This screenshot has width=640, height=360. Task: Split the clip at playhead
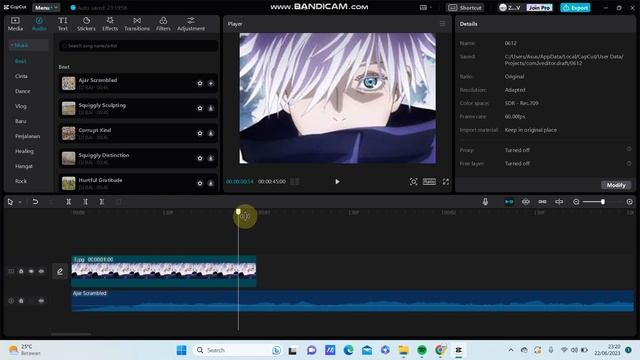tap(69, 202)
